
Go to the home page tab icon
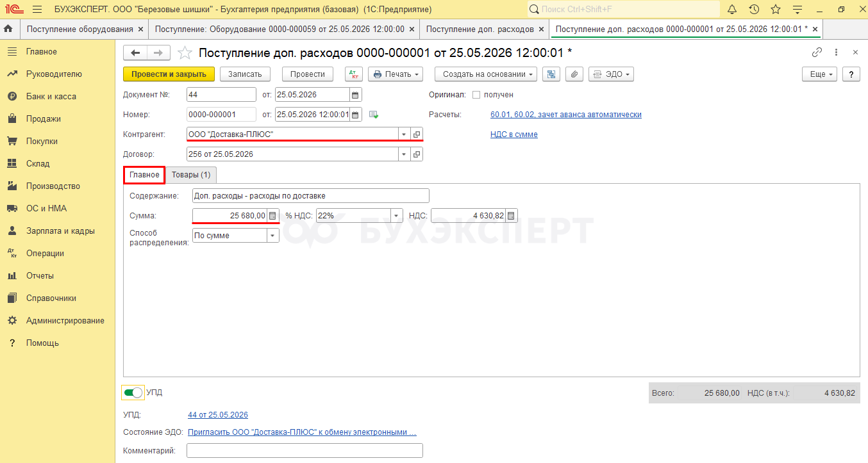tap(8, 29)
